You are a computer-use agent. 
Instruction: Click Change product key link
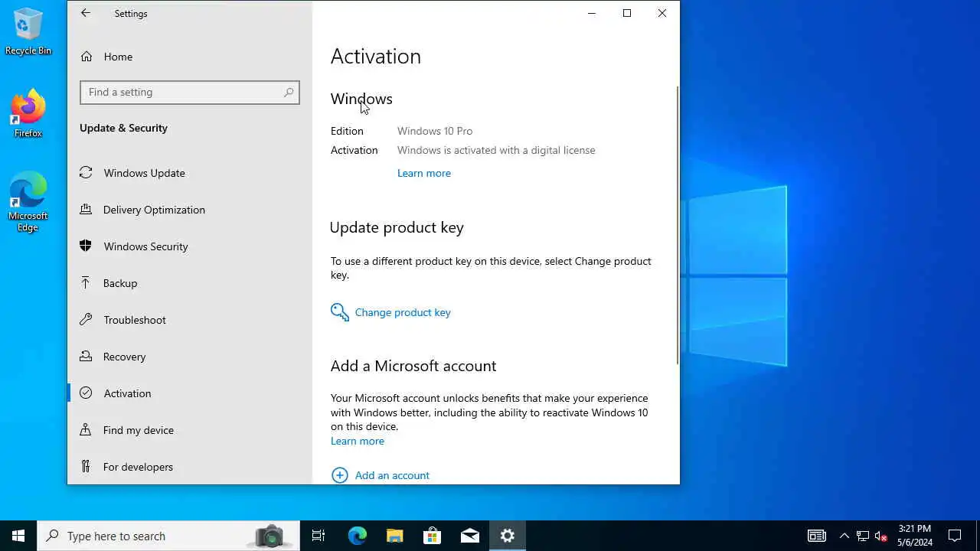[403, 312]
